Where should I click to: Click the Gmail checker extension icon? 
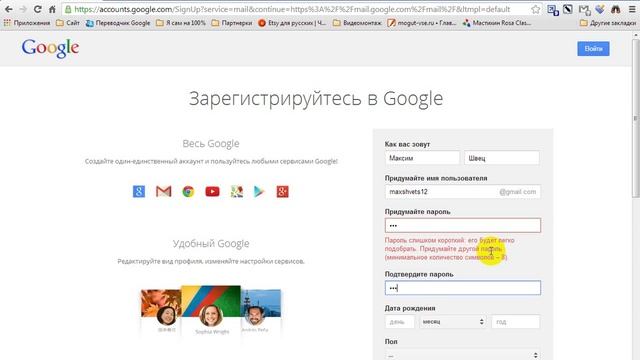point(584,9)
